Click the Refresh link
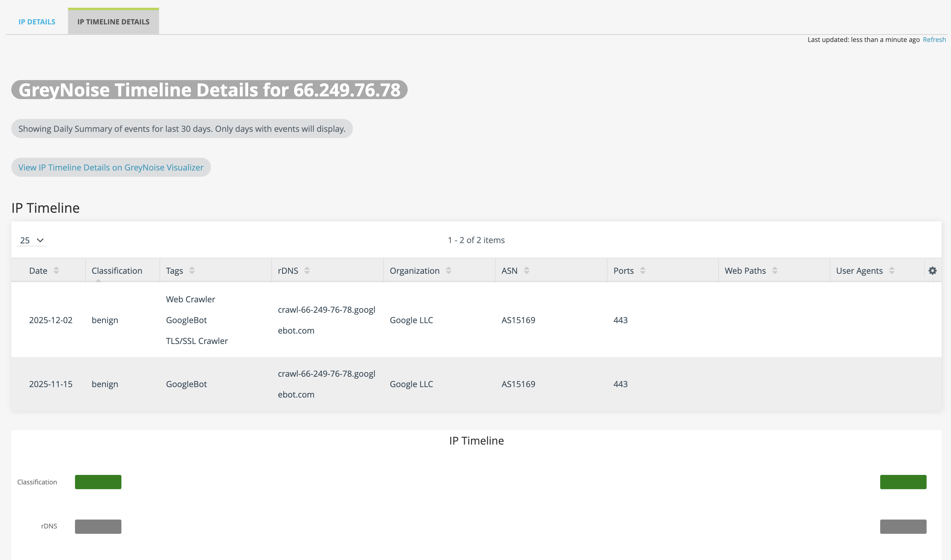Viewport: 951px width, 560px height. pyautogui.click(x=934, y=40)
